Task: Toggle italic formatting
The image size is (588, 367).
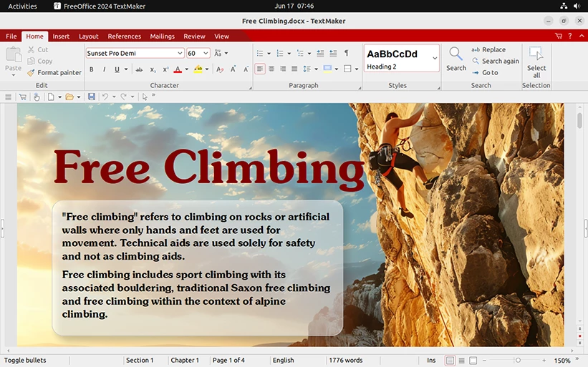Action: point(104,69)
